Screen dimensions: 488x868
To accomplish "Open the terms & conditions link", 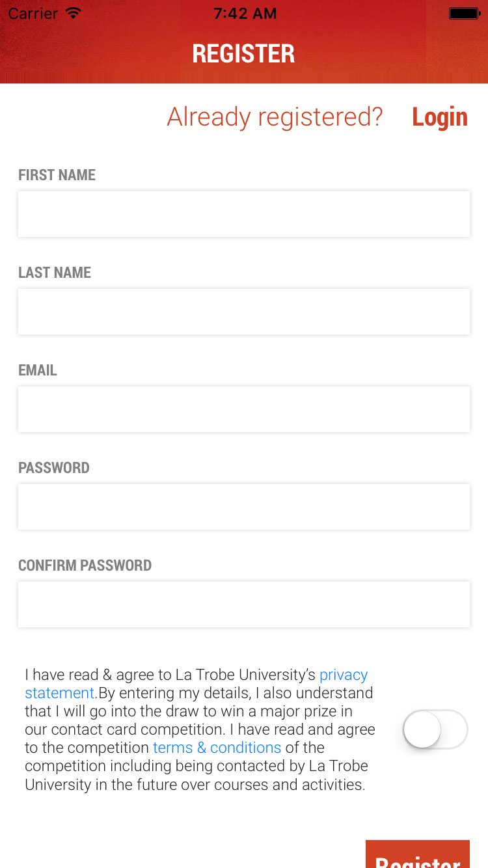I will point(217,748).
